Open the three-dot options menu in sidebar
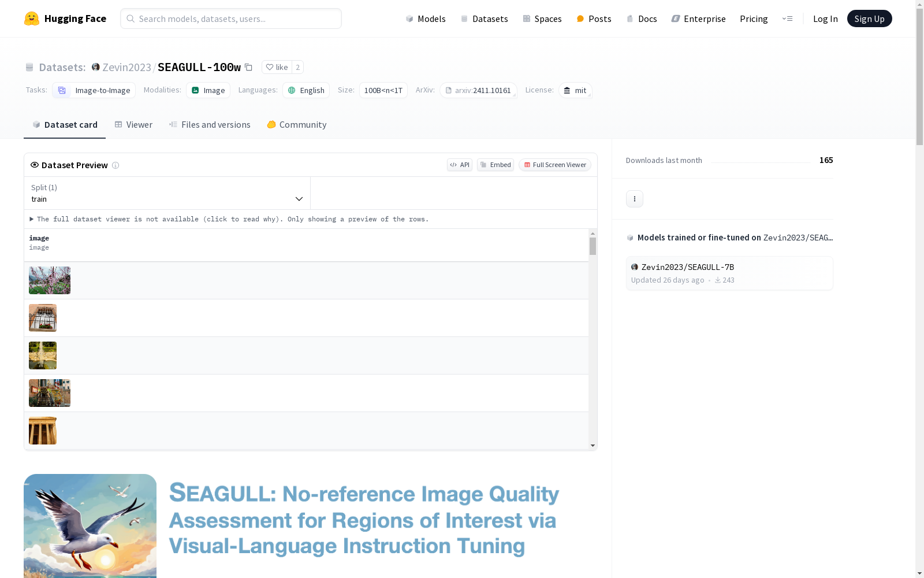Viewport: 924px width, 578px height. (x=635, y=199)
